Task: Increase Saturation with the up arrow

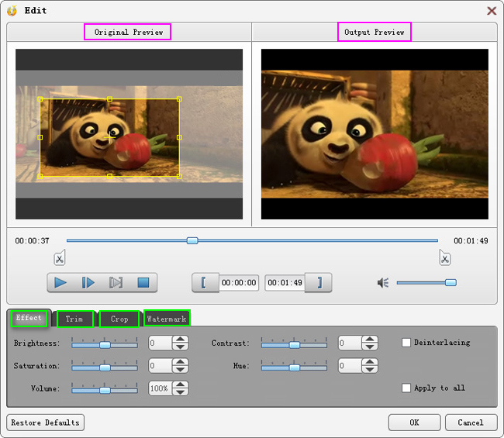Action: pyautogui.click(x=181, y=362)
